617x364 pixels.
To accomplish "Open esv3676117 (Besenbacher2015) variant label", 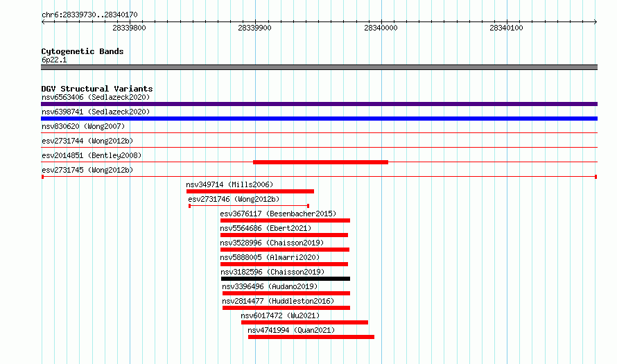I will pos(278,214).
